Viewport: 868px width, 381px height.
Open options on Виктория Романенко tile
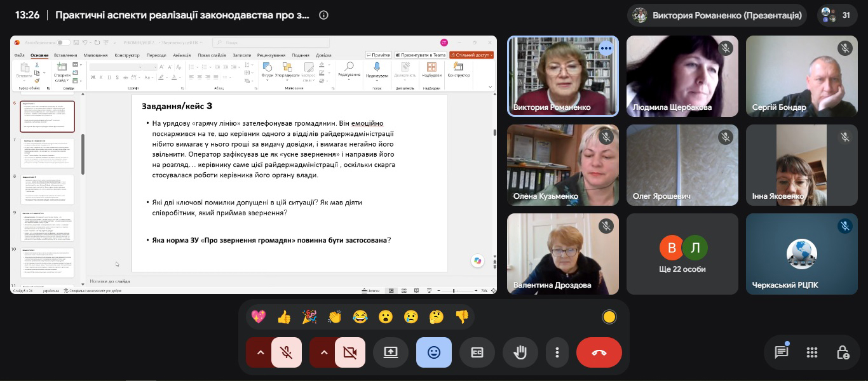click(606, 48)
